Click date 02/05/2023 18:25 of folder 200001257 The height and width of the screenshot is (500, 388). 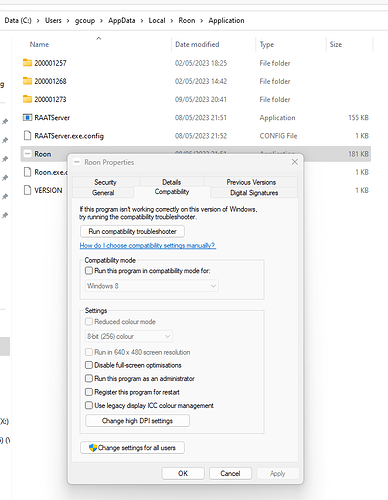coord(201,63)
